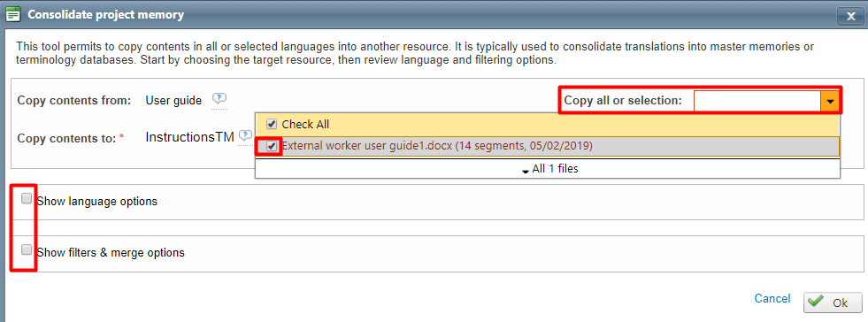Click the Show filters & merge options label

click(111, 253)
